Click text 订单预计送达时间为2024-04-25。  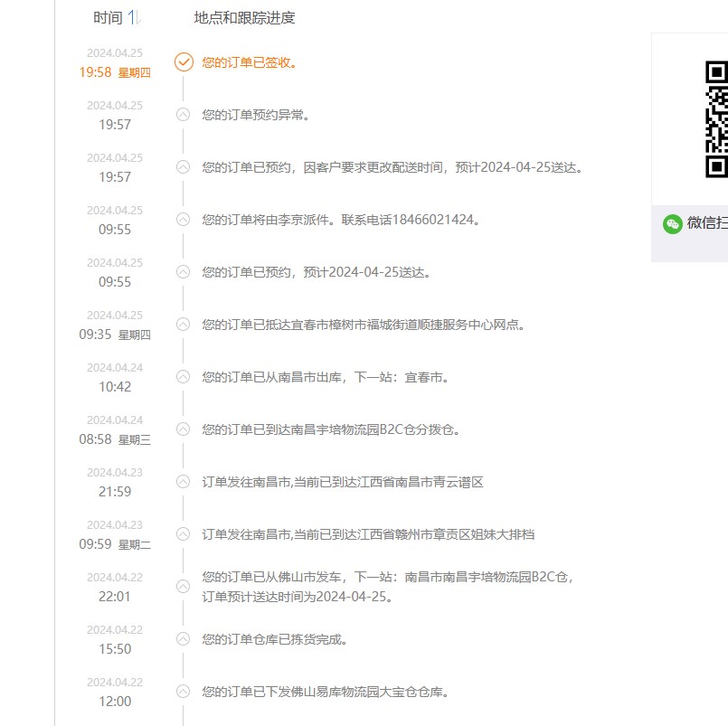[x=298, y=597]
